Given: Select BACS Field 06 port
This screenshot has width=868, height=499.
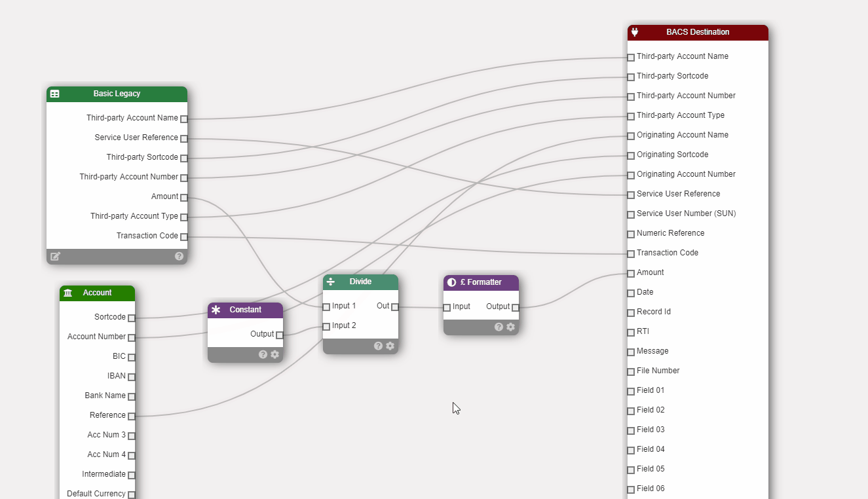Looking at the screenshot, I should click(x=631, y=489).
